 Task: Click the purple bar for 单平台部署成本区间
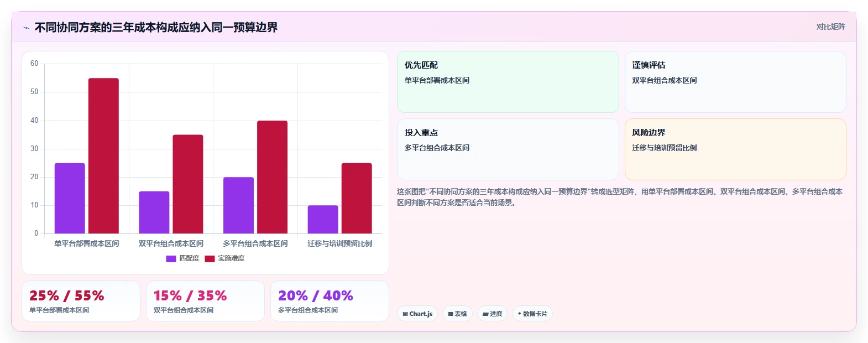click(70, 198)
